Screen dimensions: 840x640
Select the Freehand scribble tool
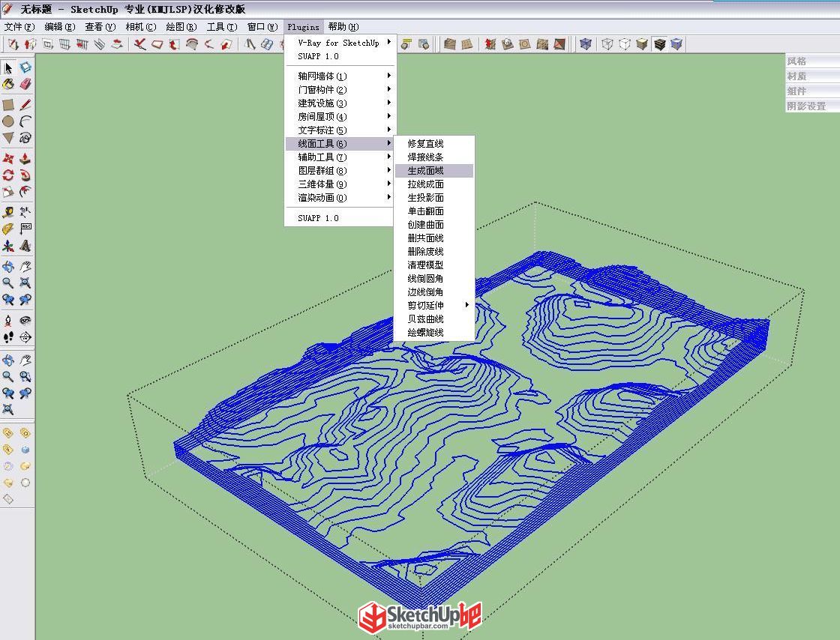pyautogui.click(x=25, y=138)
